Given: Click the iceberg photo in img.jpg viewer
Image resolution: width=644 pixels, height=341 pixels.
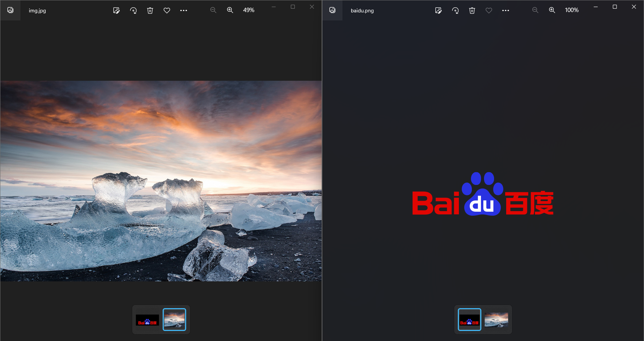Looking at the screenshot, I should (161, 181).
